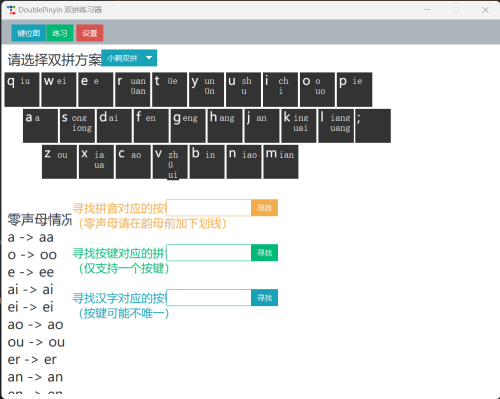
Task: Select the e key tile
Action: click(x=96, y=89)
